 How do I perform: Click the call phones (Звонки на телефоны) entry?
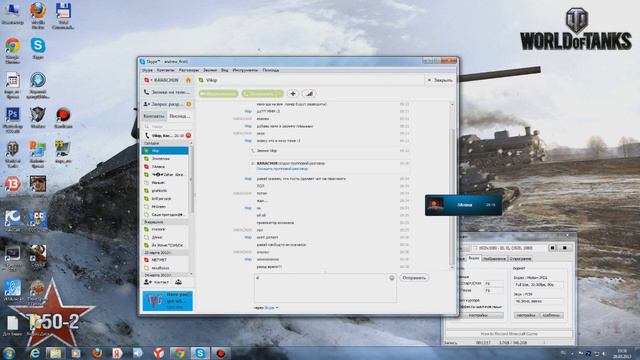167,92
